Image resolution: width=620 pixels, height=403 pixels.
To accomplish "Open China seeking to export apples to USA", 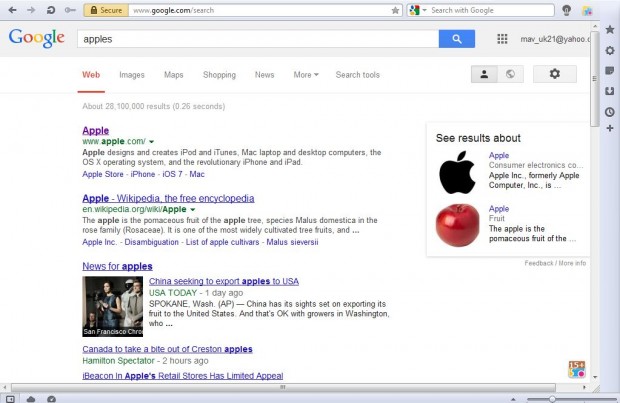I will (x=224, y=281).
